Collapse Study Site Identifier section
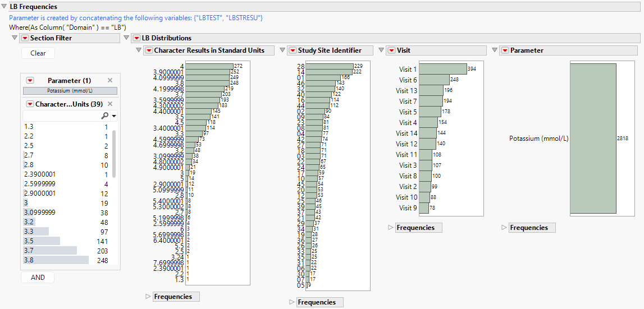The height and width of the screenshot is (309, 644). click(282, 50)
